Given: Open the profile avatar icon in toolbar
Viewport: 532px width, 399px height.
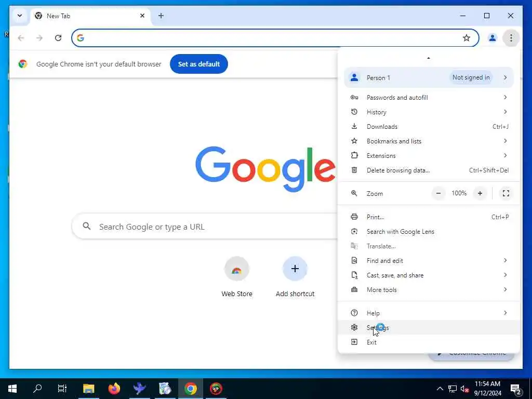Looking at the screenshot, I should pyautogui.click(x=492, y=38).
